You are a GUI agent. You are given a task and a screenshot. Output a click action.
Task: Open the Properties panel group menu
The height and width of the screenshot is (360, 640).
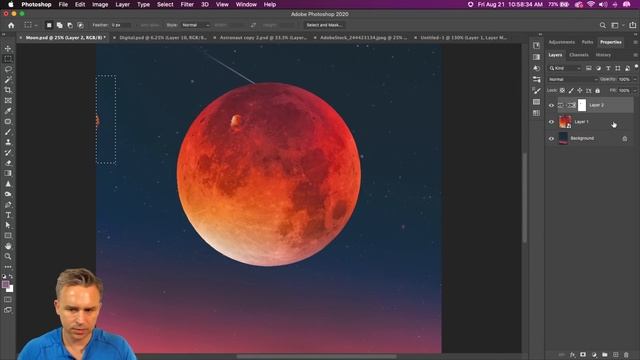tap(635, 42)
